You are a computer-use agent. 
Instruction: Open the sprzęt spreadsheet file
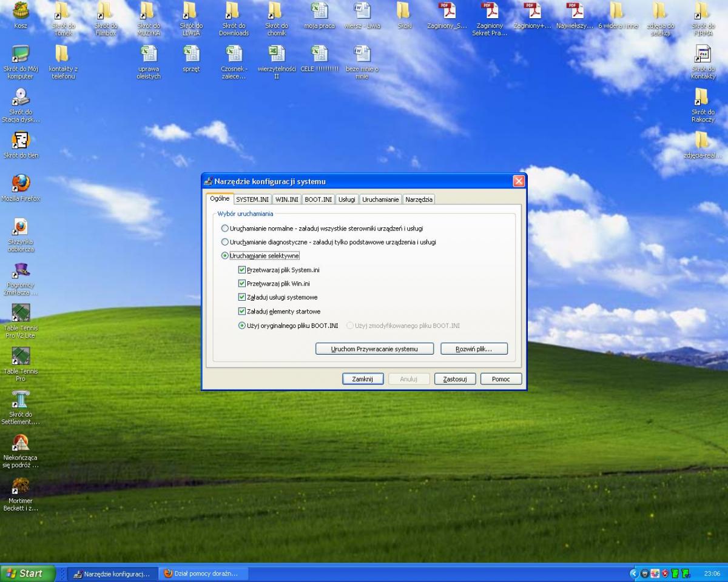[x=191, y=59]
